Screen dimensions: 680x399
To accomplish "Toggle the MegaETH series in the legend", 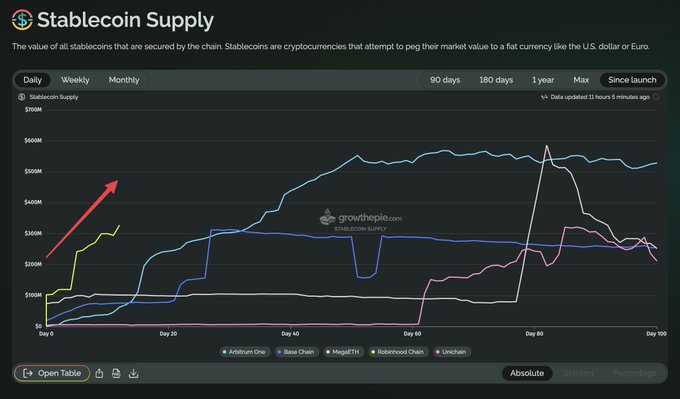I will 343,352.
